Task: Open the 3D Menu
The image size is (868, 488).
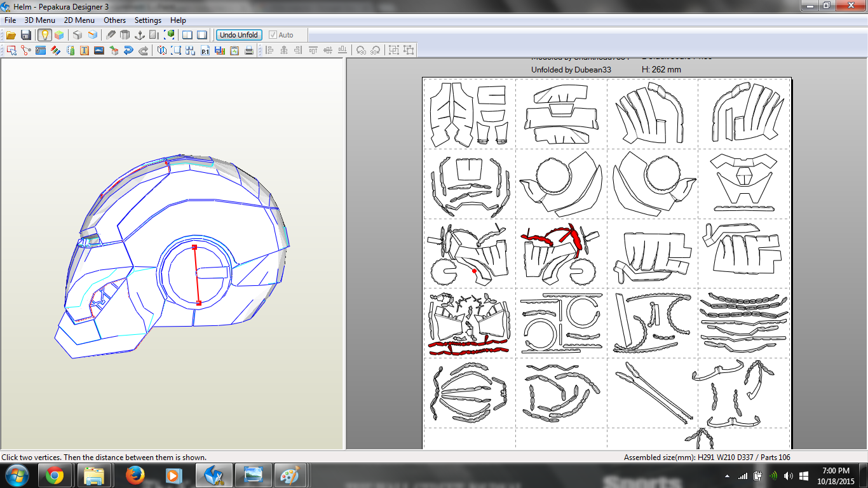Action: coord(40,20)
